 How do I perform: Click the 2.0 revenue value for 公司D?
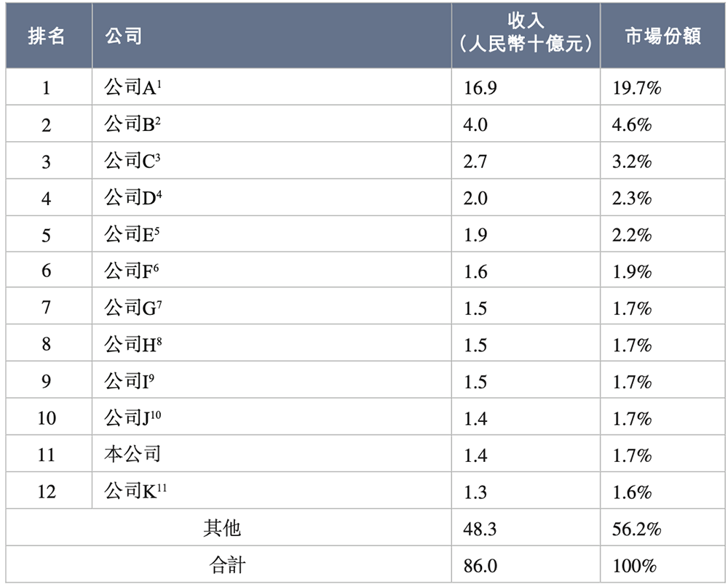(475, 199)
